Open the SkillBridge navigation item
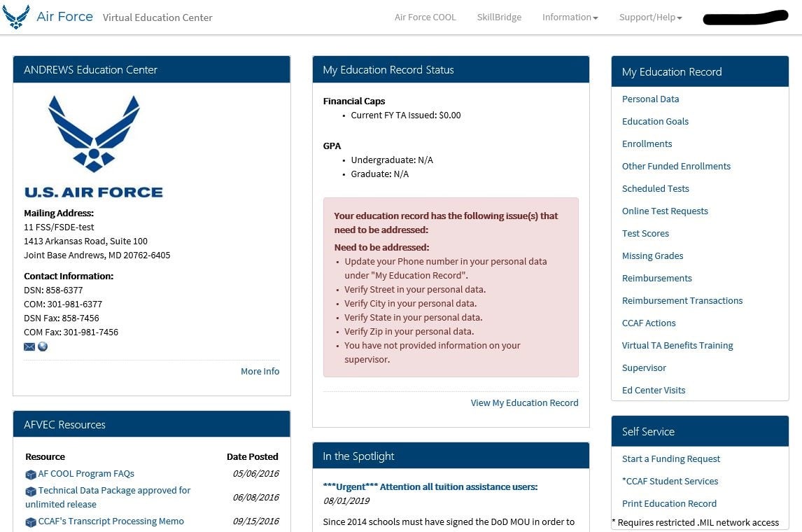This screenshot has height=532, width=802. click(499, 17)
